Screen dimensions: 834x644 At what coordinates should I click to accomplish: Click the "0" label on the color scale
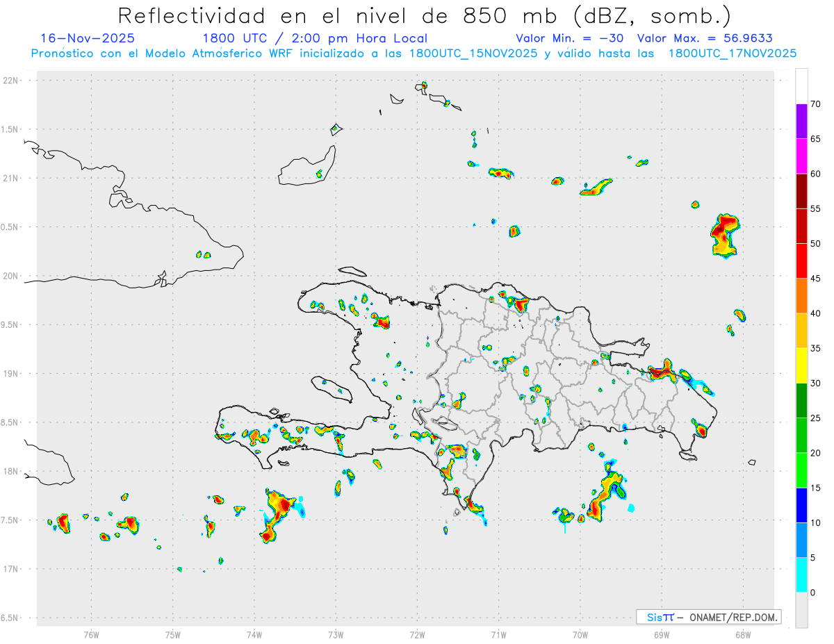click(812, 593)
